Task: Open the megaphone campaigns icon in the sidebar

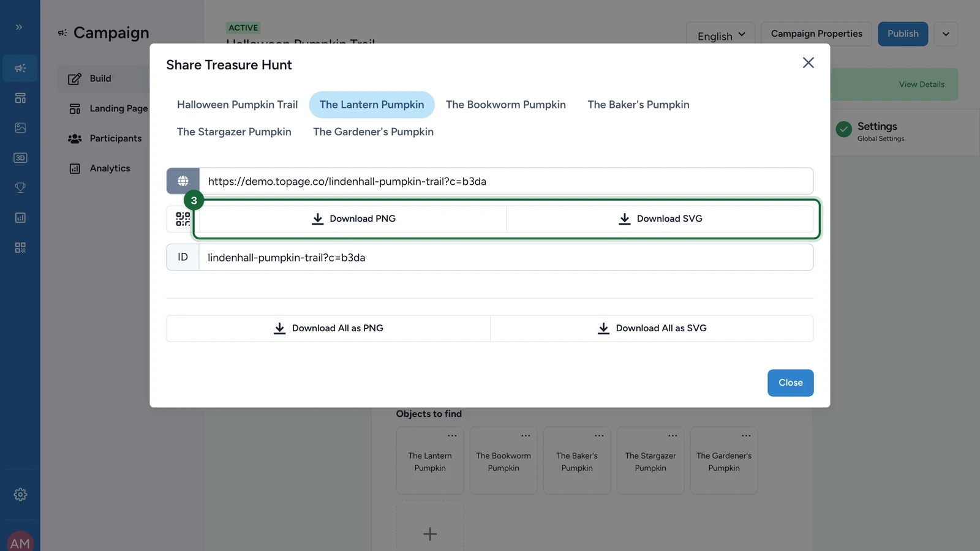Action: (x=20, y=68)
